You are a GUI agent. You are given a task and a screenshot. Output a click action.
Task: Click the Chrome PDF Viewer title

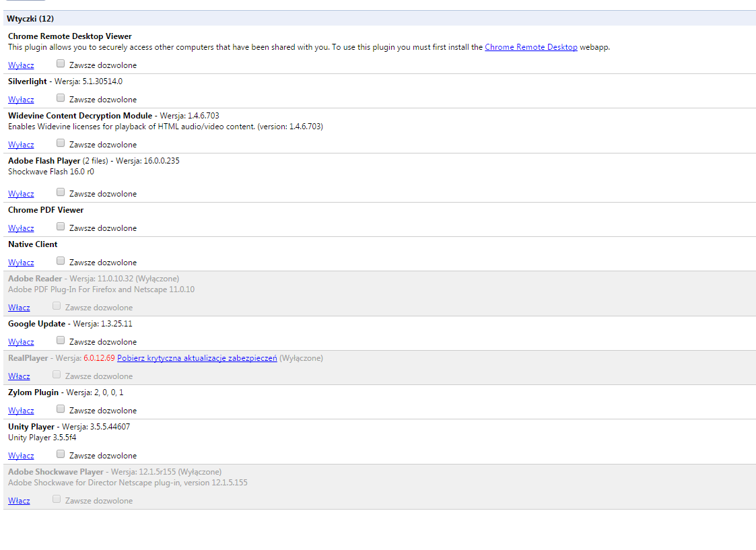(46, 210)
